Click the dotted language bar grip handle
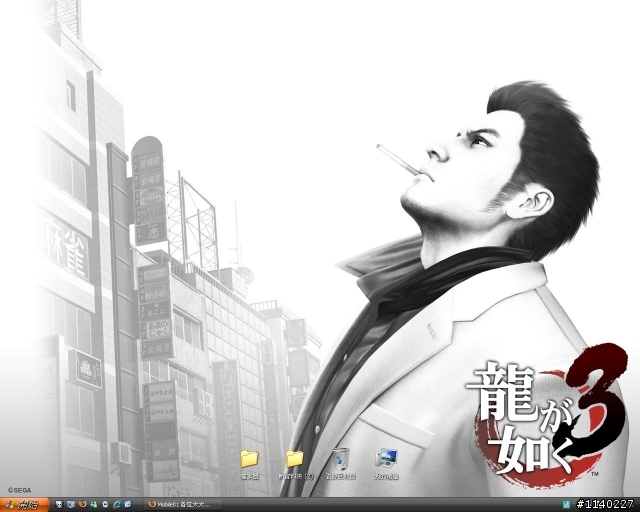Viewport: 640px width, 512px height. [573, 505]
